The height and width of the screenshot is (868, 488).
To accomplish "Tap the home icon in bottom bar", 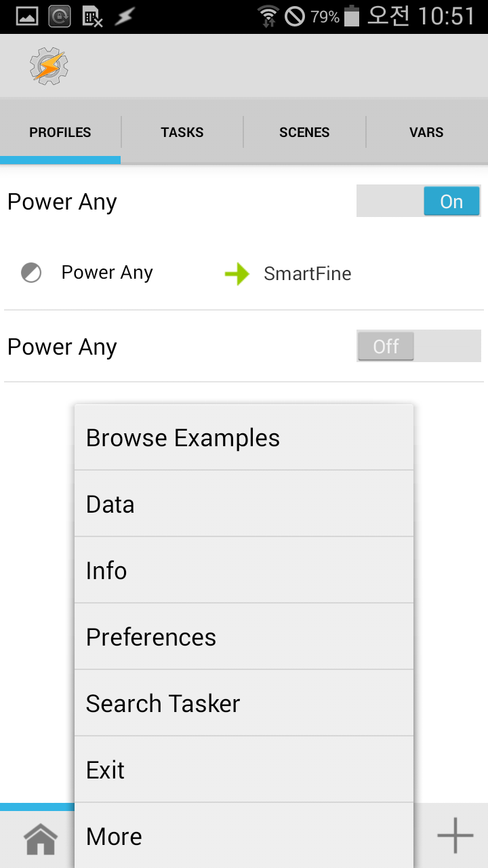I will [x=41, y=840].
